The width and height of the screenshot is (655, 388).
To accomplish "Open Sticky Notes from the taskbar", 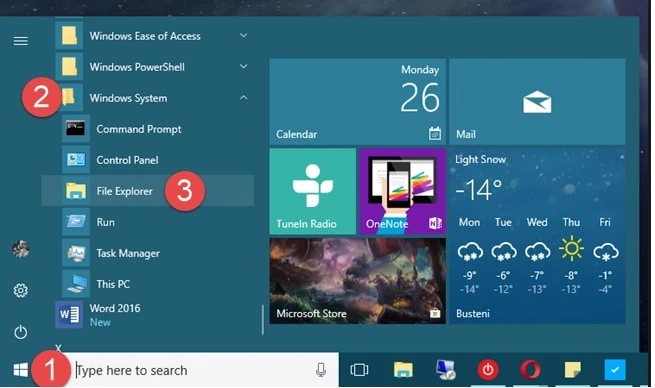I will tap(572, 370).
